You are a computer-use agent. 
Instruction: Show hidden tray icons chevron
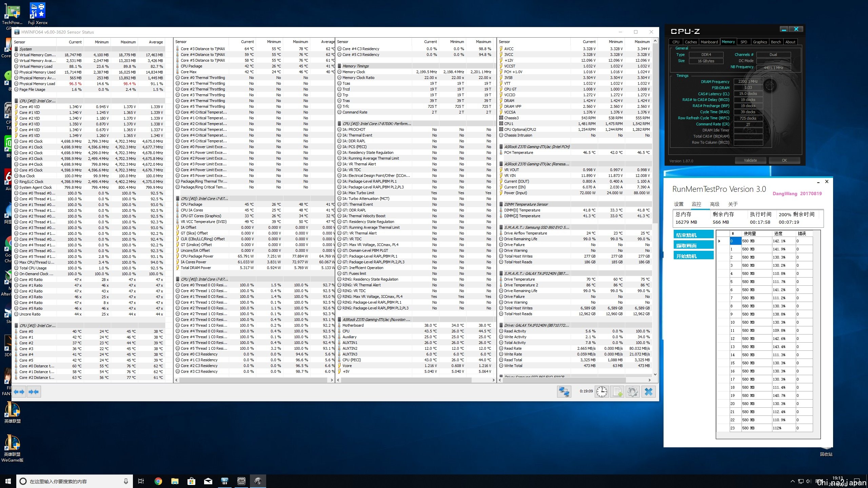(x=792, y=481)
